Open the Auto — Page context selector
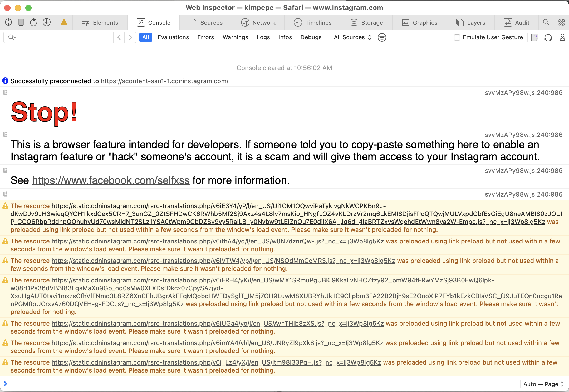This screenshot has width=569, height=392. 543,384
